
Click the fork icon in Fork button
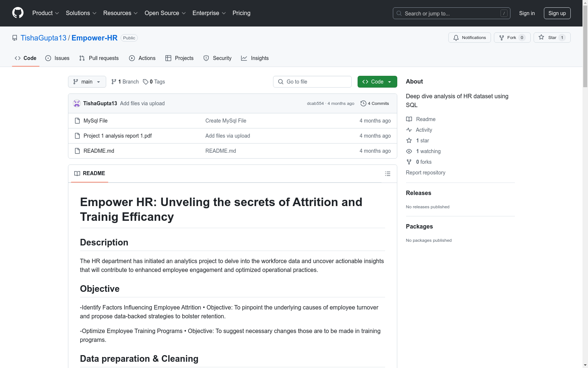click(502, 38)
